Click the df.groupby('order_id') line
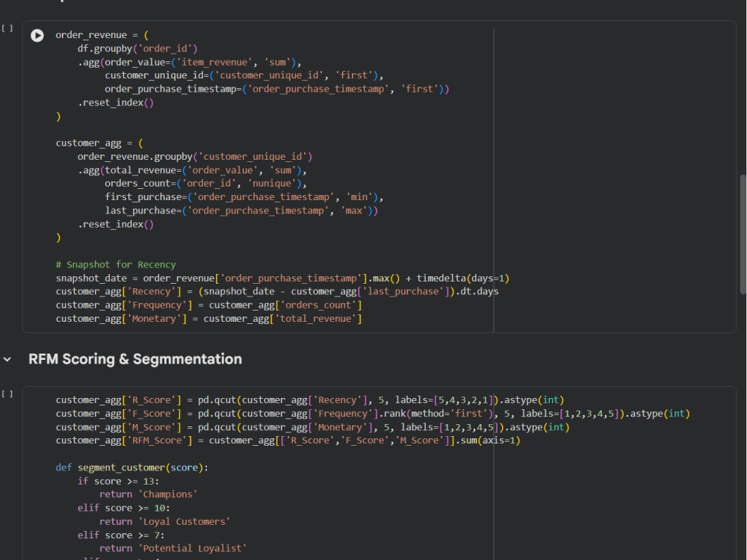This screenshot has width=747, height=560. 137,49
